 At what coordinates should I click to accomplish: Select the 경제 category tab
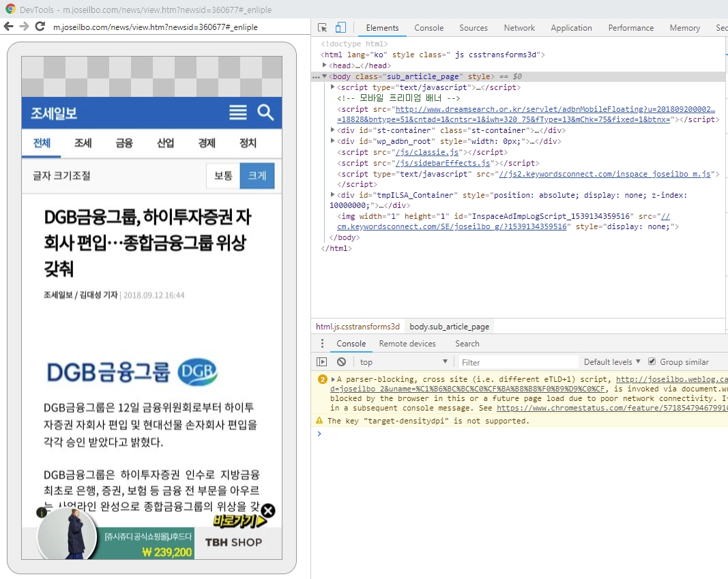pyautogui.click(x=207, y=143)
